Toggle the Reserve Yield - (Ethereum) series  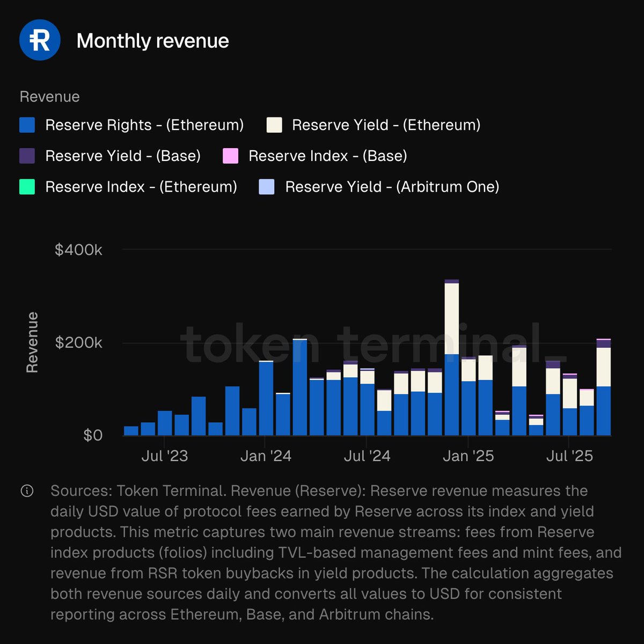pyautogui.click(x=386, y=125)
